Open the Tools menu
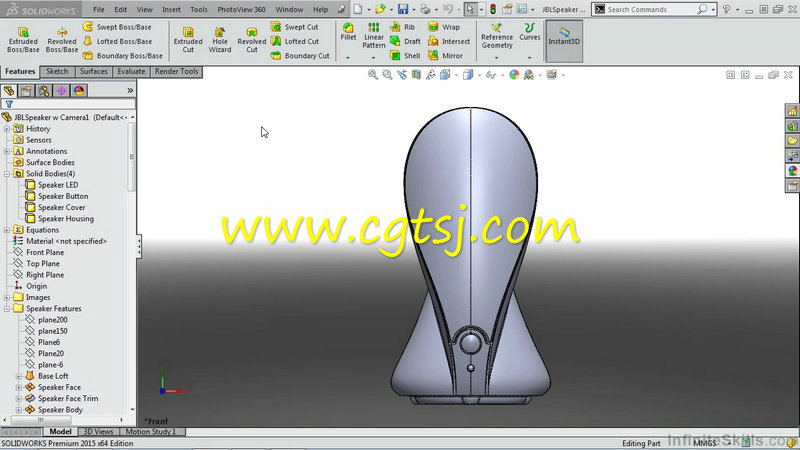The image size is (800, 450). (x=198, y=9)
